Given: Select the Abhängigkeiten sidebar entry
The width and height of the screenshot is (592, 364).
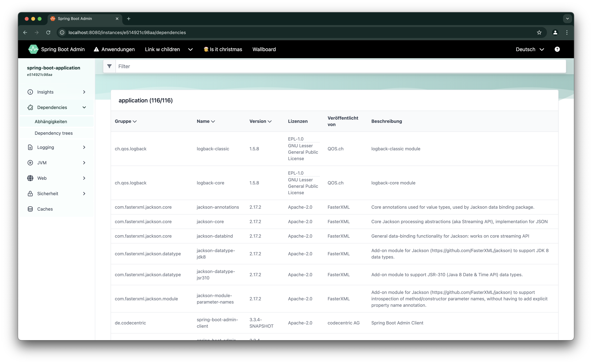Looking at the screenshot, I should [51, 122].
